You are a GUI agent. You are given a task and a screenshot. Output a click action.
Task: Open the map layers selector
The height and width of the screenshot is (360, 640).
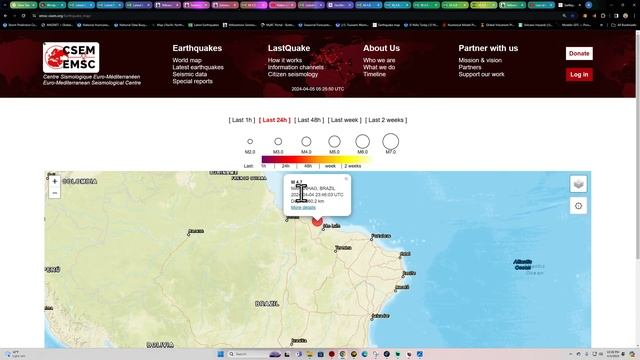[x=578, y=184]
